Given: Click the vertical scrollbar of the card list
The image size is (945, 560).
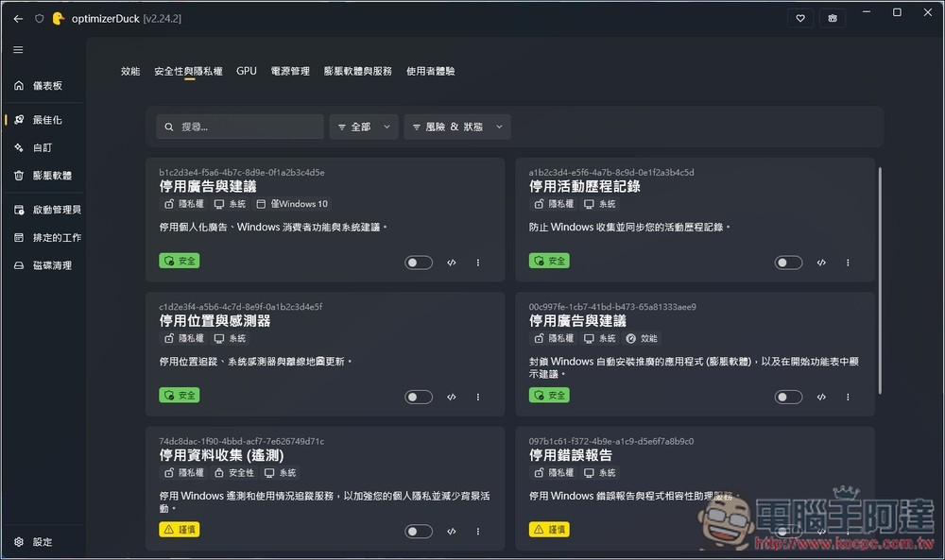Looking at the screenshot, I should (x=880, y=280).
